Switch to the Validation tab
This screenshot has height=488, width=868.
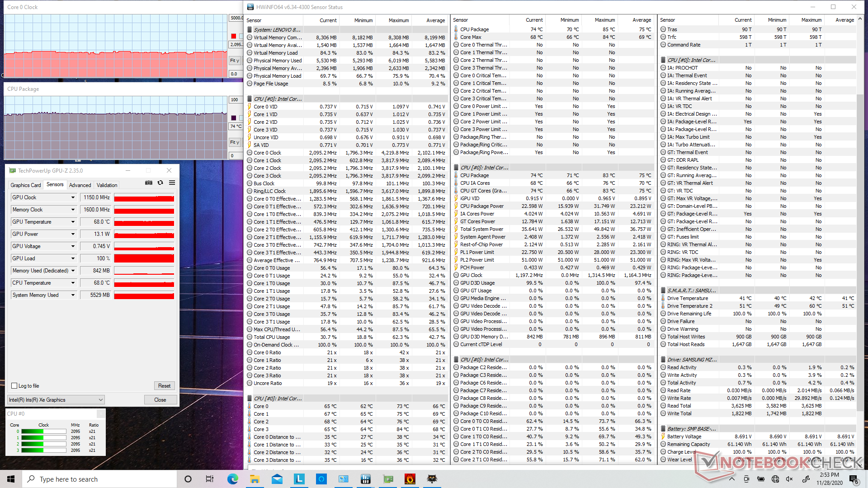point(107,185)
